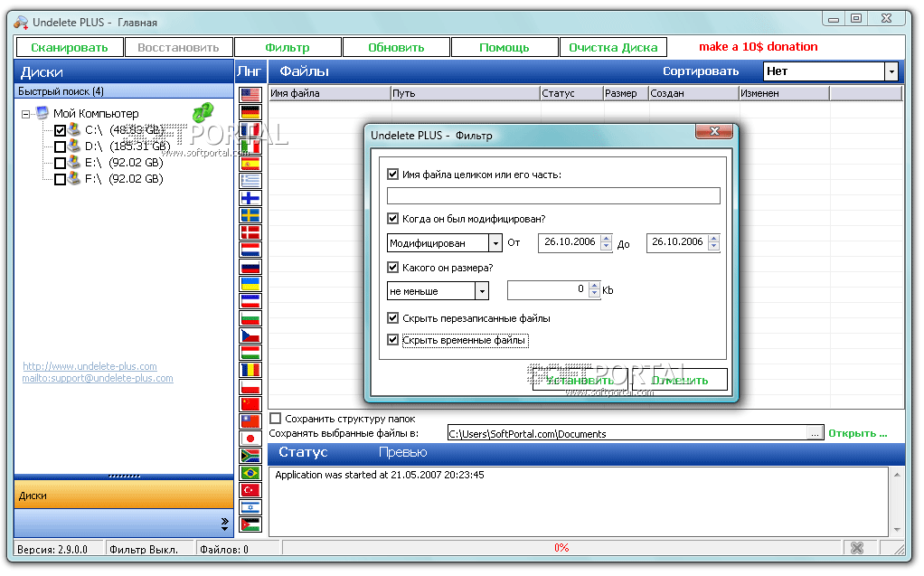The width and height of the screenshot is (924, 576).
Task: Toggle 'Скрыть перезаписанные файлы' checkbox
Action: (393, 317)
